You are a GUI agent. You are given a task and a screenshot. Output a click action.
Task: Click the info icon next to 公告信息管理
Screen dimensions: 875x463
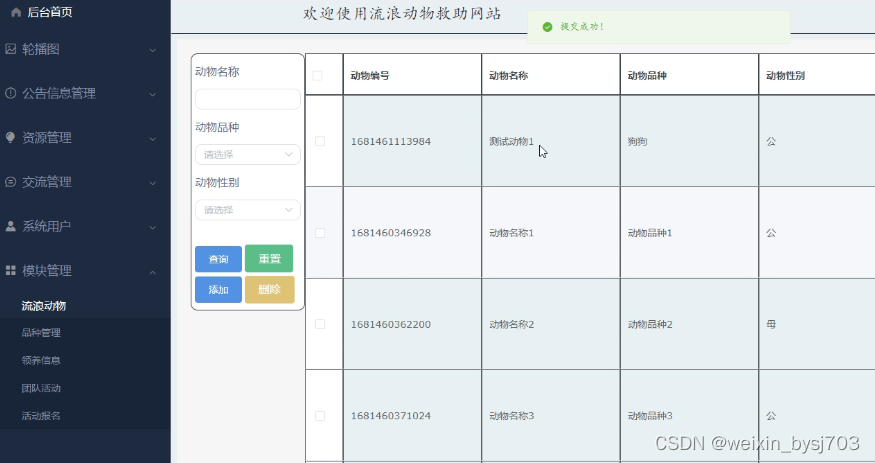click(11, 93)
